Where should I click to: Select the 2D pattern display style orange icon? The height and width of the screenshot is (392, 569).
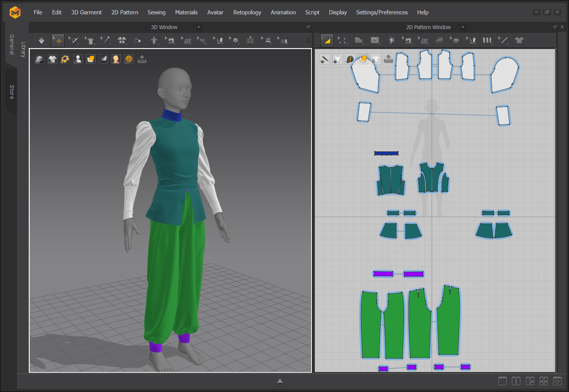tap(363, 59)
